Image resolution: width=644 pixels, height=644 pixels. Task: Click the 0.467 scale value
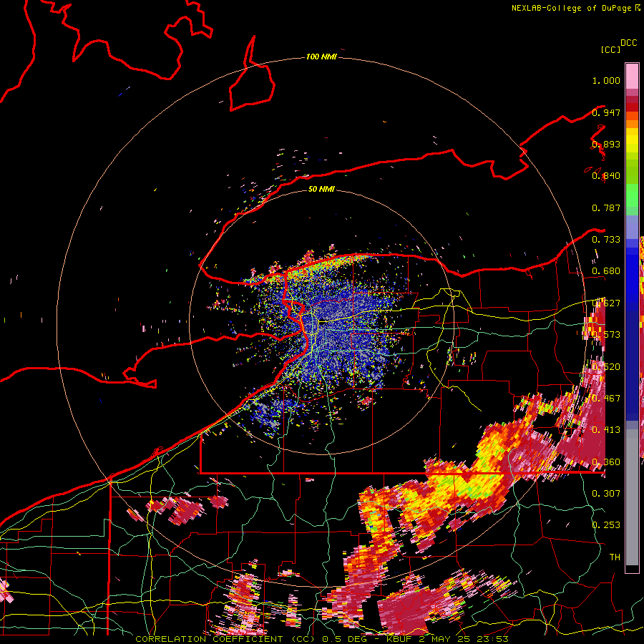click(x=606, y=398)
